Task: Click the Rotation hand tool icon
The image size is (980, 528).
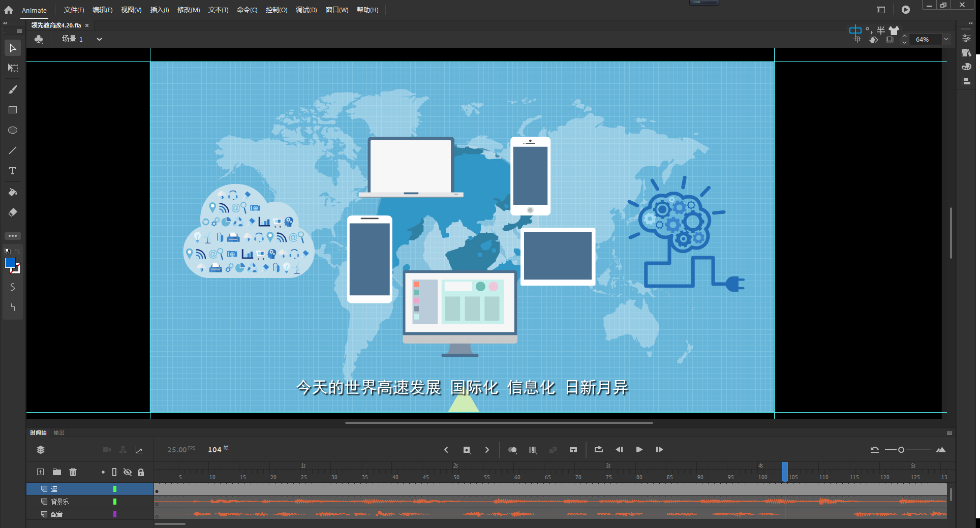Action: (873, 40)
